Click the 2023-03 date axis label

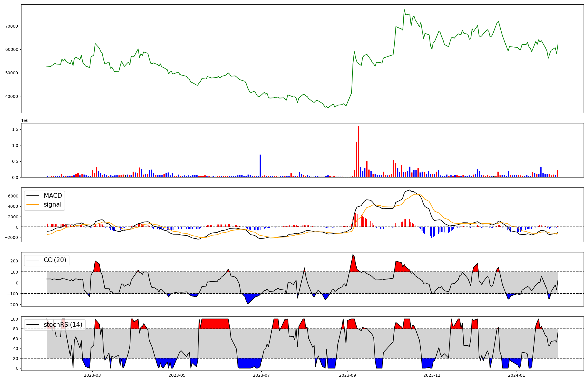(92, 375)
